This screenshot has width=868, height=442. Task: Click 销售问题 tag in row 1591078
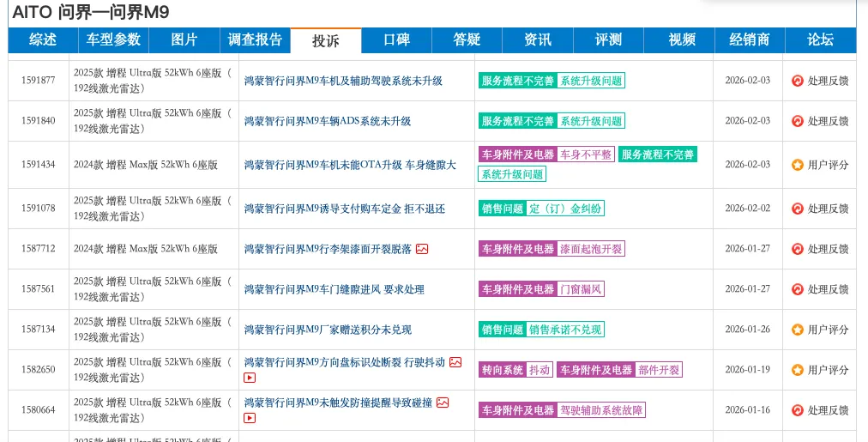pyautogui.click(x=502, y=209)
